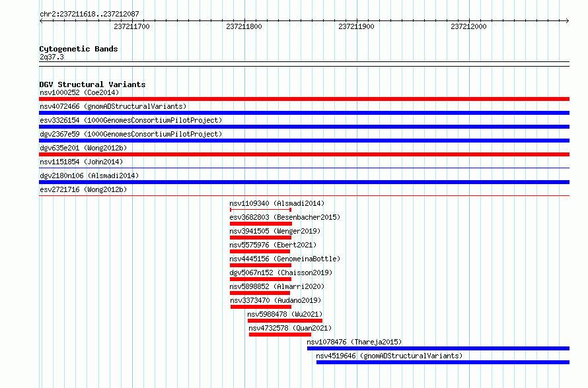Click ruler position 237211700
Screen dimensions: 588x388
[131, 26]
